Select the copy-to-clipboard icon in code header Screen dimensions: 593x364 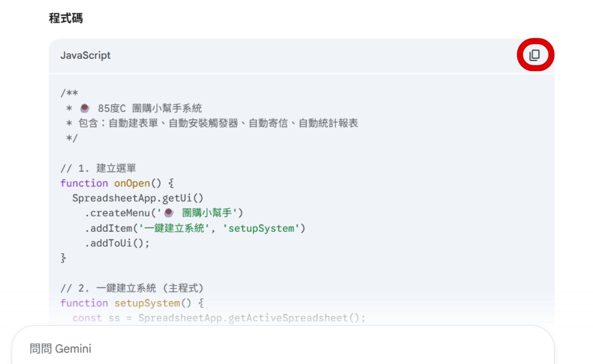535,54
